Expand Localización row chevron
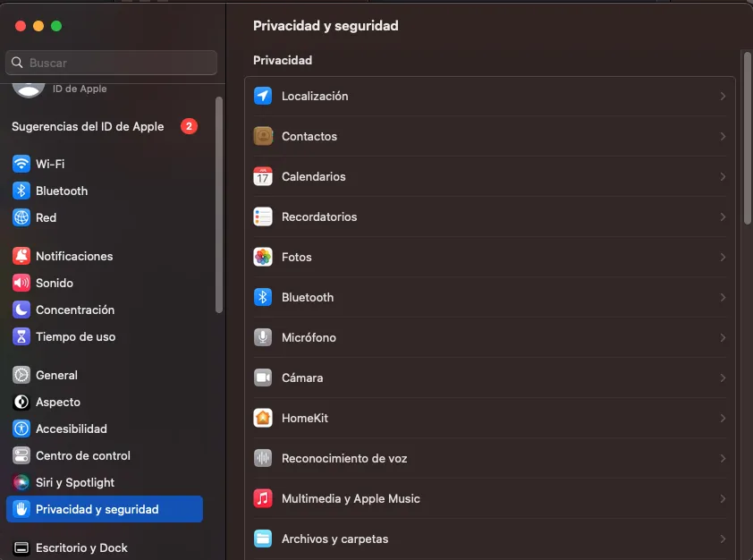The width and height of the screenshot is (753, 560). [723, 96]
